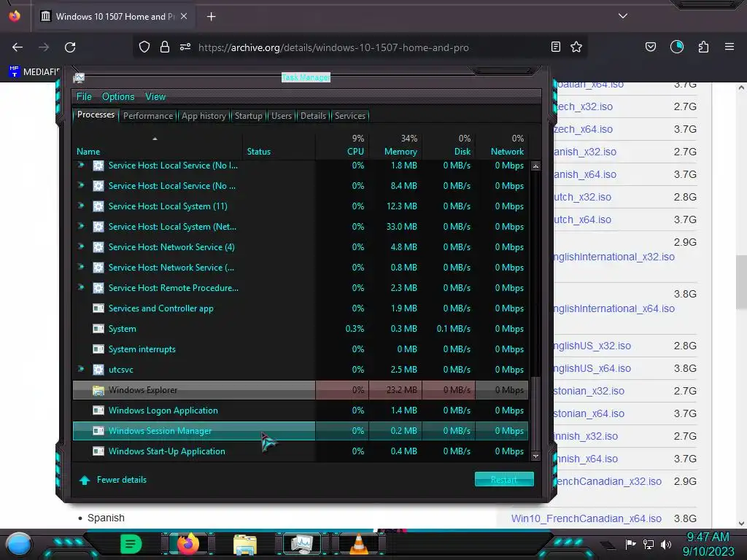The height and width of the screenshot is (560, 747).
Task: Collapse view with Fewer details
Action: pos(113,480)
